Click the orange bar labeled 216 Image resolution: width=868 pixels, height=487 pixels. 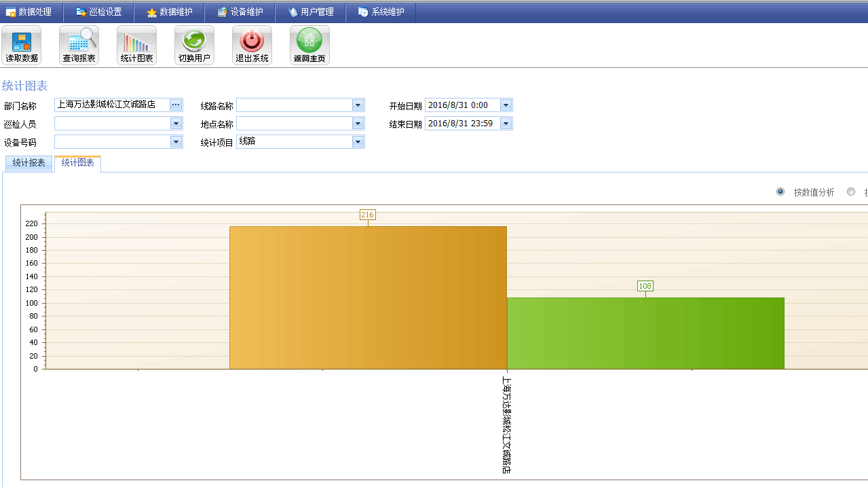(x=368, y=297)
